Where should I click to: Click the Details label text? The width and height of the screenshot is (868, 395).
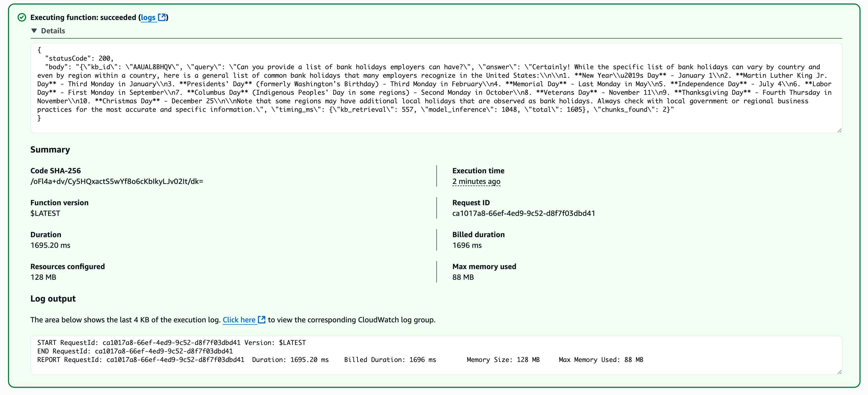click(x=53, y=31)
